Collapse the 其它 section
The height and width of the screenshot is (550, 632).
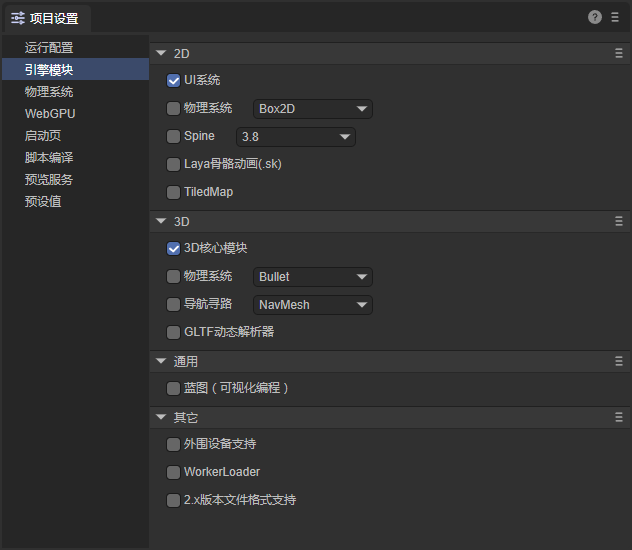tap(161, 418)
